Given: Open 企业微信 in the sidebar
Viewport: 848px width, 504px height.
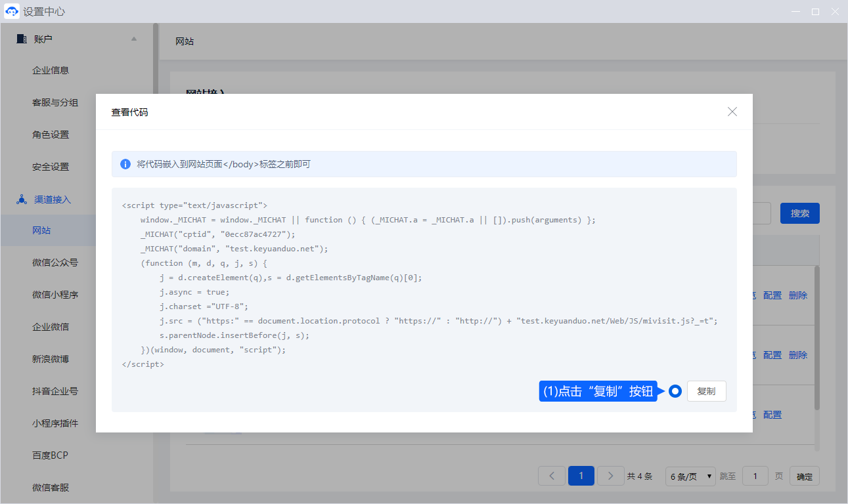Looking at the screenshot, I should pos(51,327).
